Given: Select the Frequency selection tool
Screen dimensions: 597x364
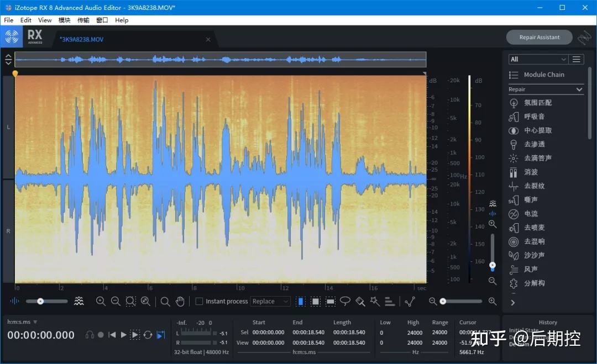Looking at the screenshot, I should 331,302.
